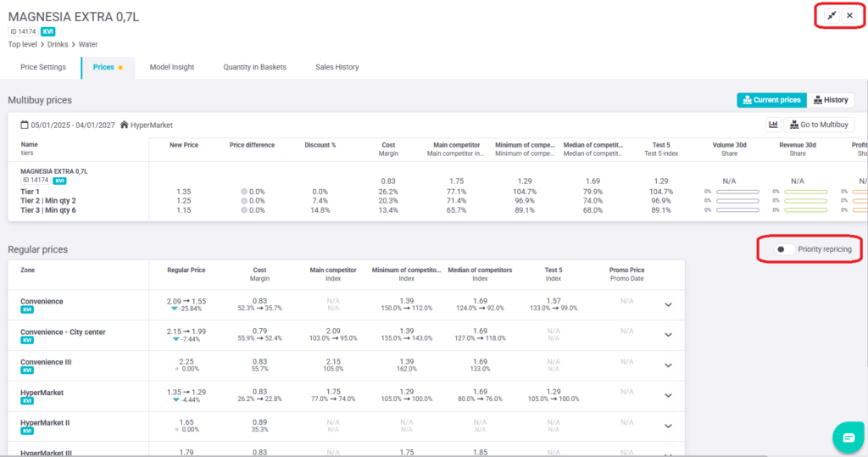The image size is (868, 457).
Task: Switch to the Sales History tab
Action: coord(337,67)
